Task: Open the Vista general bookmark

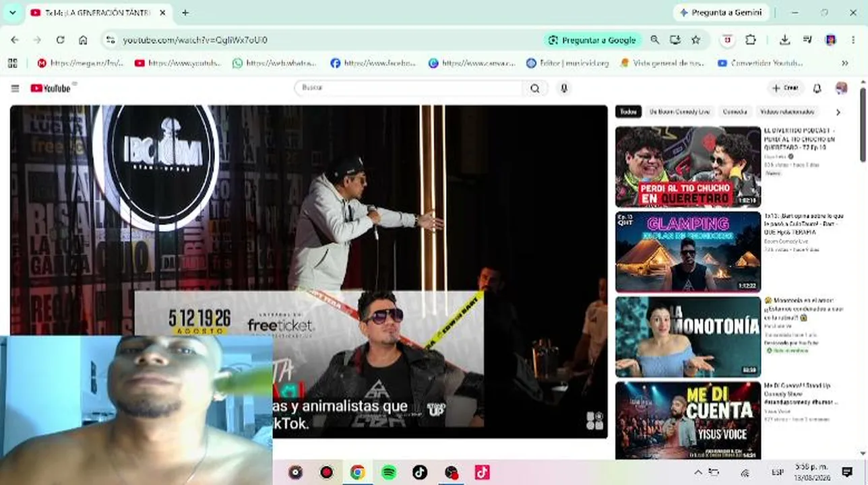Action: [x=662, y=63]
